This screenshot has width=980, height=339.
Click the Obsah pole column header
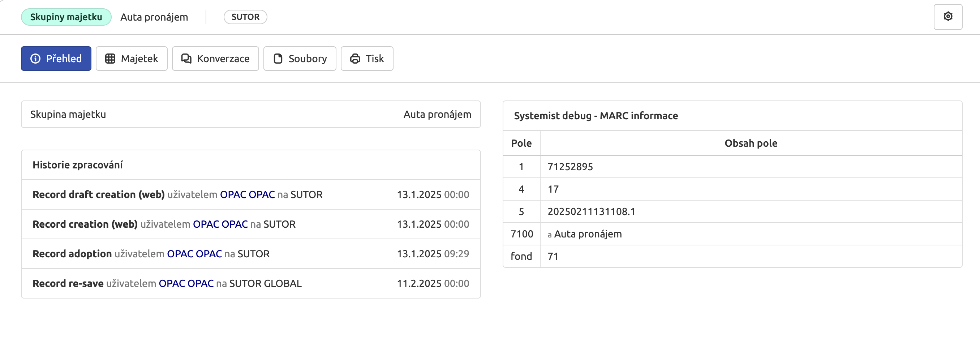[x=751, y=143]
